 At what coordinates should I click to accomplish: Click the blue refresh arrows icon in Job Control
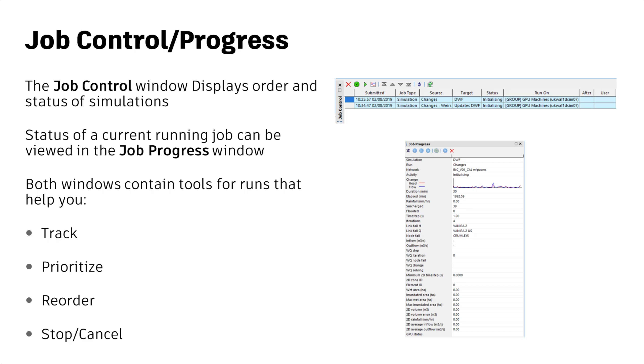419,84
